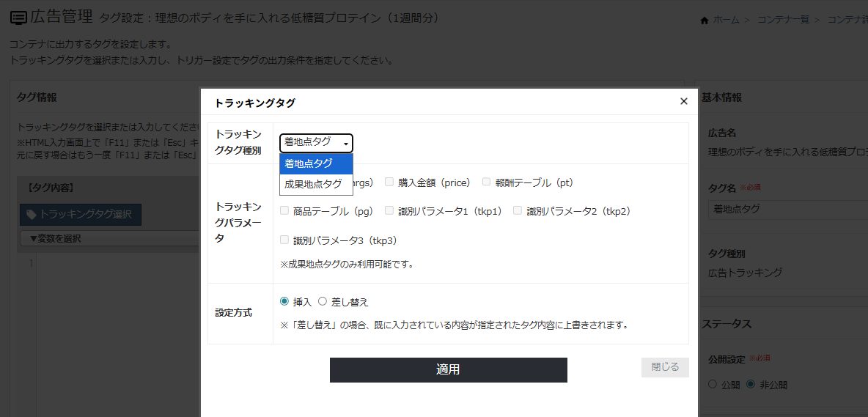Pick 成果地点タグ from the dropdown list
Screen dimensions: 868x417
[313, 184]
